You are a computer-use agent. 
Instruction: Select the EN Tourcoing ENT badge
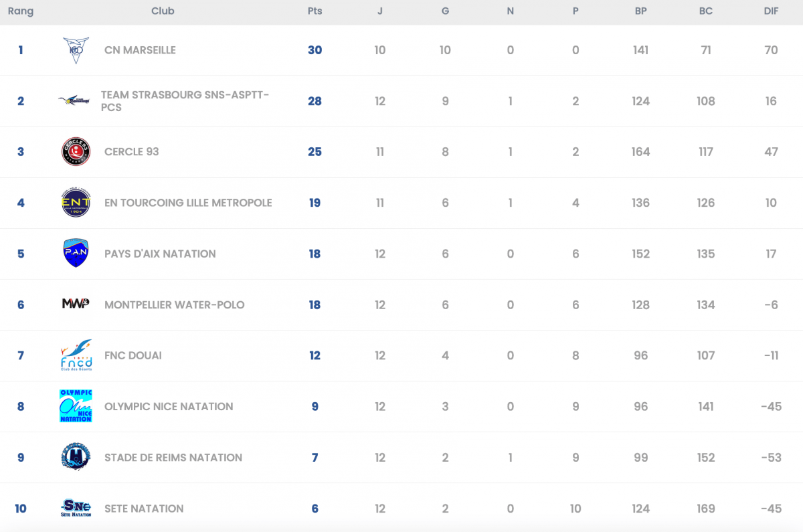[76, 203]
